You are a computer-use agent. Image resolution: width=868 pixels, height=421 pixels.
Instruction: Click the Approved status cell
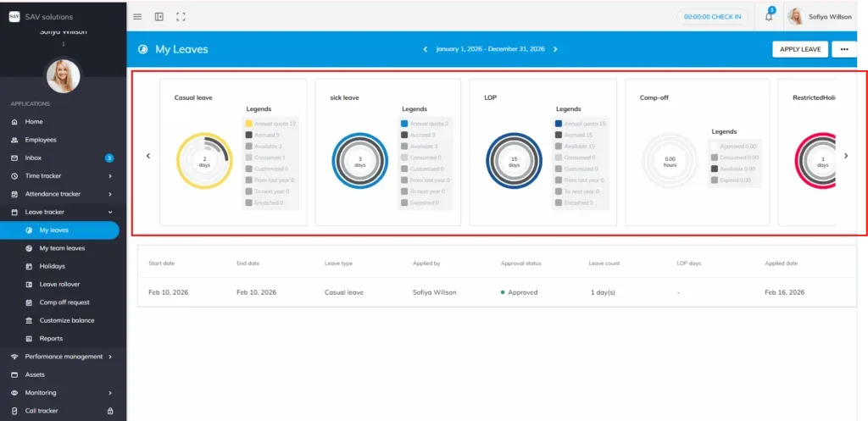(520, 292)
